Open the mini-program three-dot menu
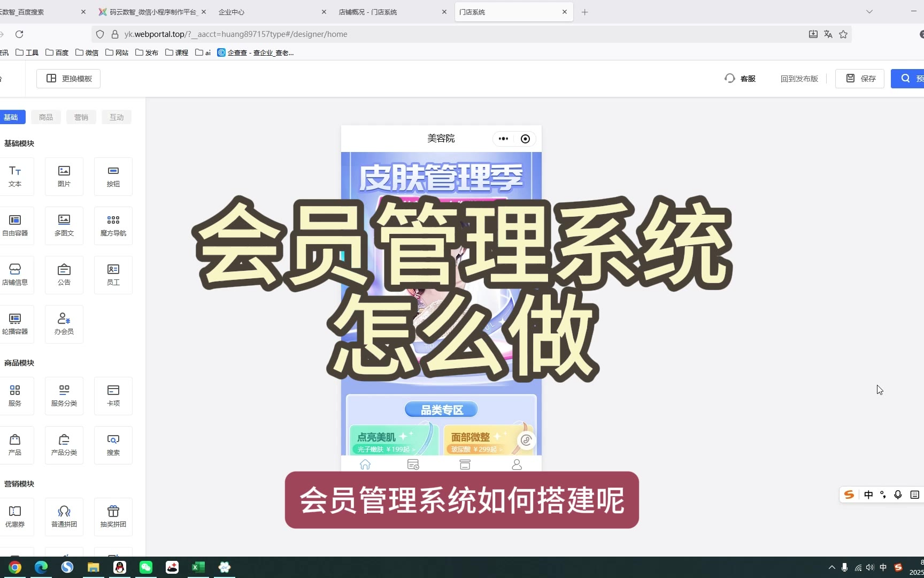 [x=503, y=139]
